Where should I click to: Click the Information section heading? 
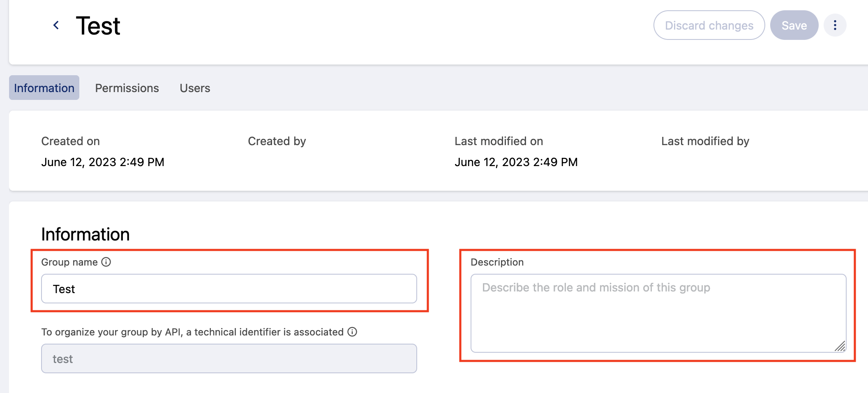[85, 234]
